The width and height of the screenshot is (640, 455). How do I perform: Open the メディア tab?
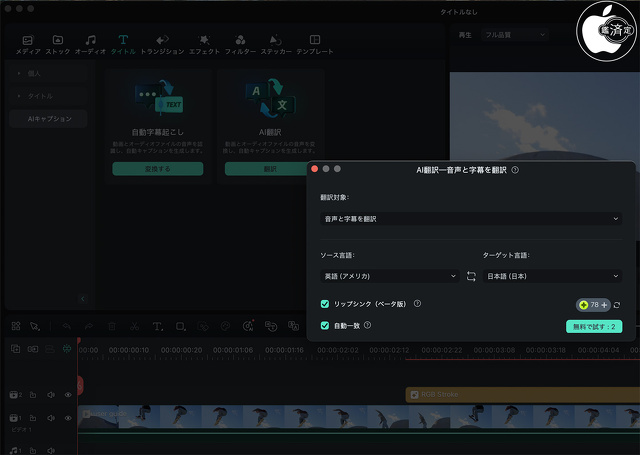pyautogui.click(x=28, y=44)
